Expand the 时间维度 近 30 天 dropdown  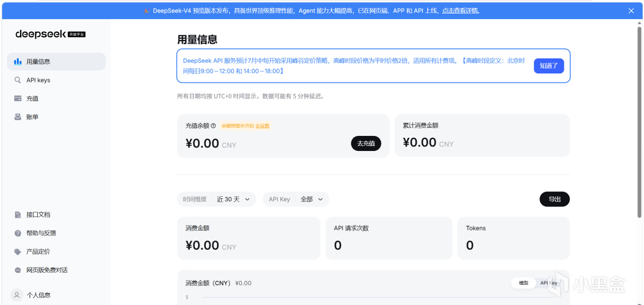[x=216, y=199]
